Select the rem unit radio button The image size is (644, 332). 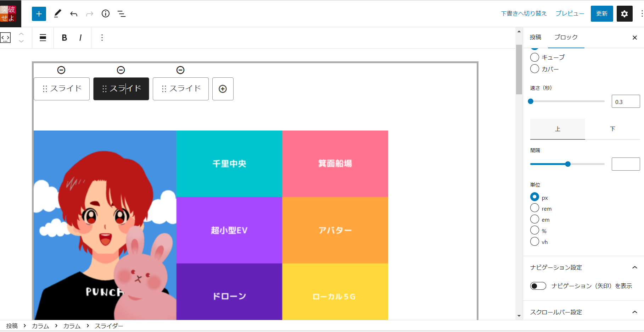tap(534, 208)
